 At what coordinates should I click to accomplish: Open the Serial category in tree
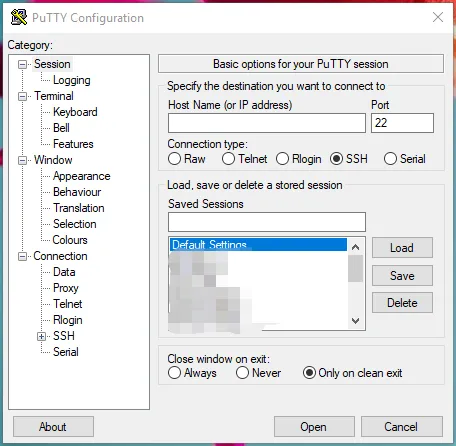tap(66, 352)
